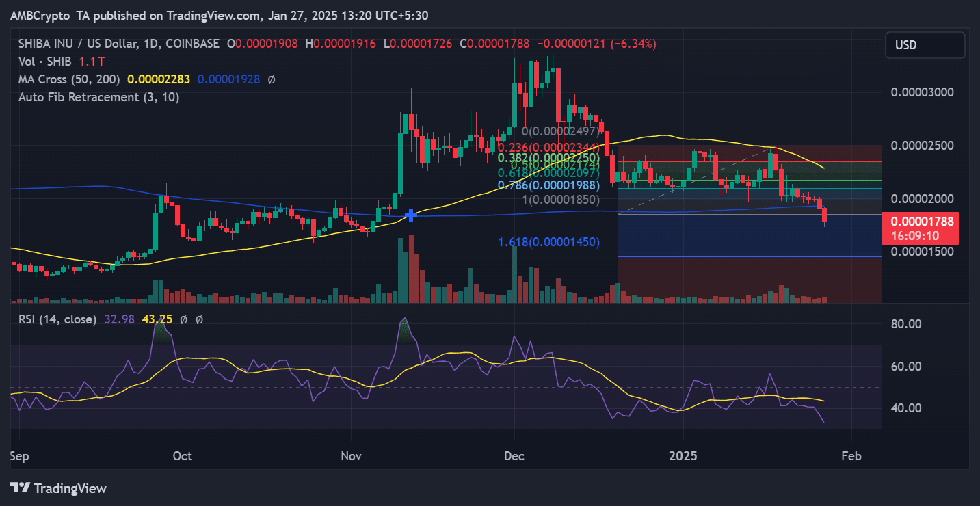Select the RSI (14, close) indicator label
Image resolution: width=980 pixels, height=506 pixels.
[59, 319]
